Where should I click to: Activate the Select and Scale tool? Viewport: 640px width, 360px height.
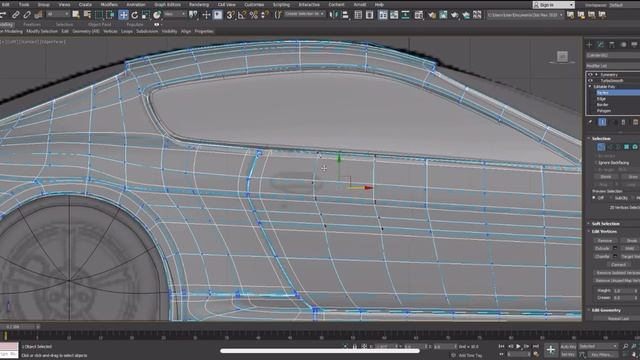pyautogui.click(x=145, y=15)
